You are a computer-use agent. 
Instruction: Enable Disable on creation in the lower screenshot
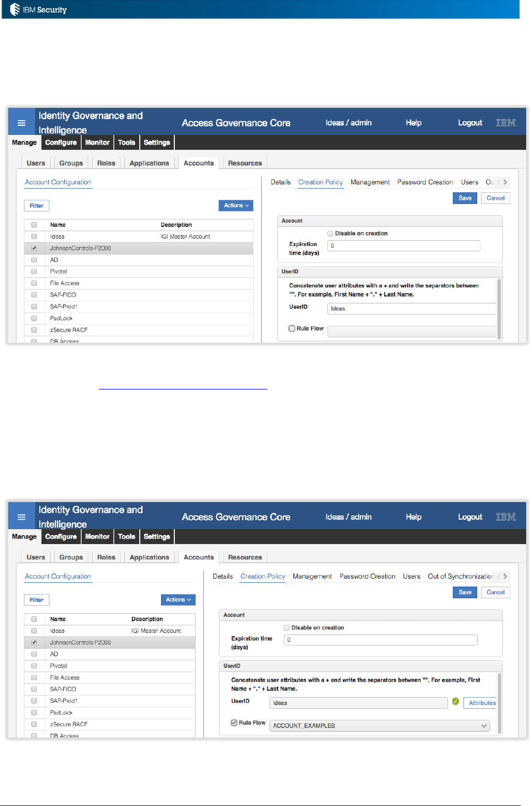[x=287, y=627]
